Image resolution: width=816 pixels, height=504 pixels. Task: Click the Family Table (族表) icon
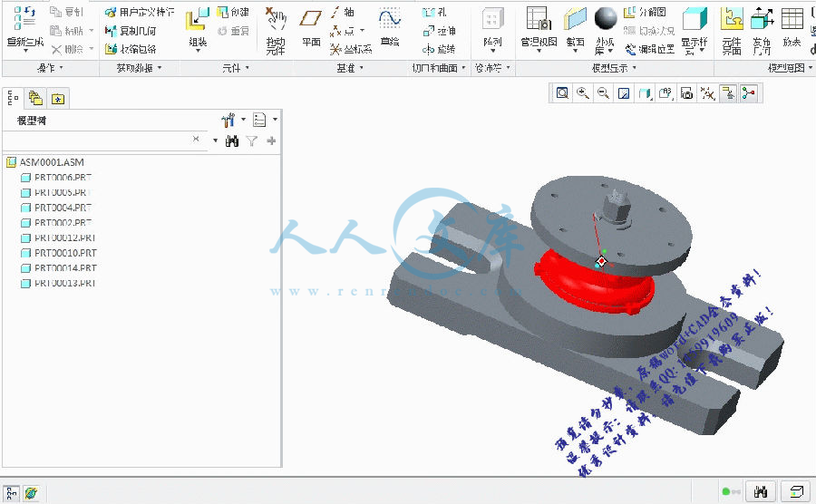click(792, 19)
